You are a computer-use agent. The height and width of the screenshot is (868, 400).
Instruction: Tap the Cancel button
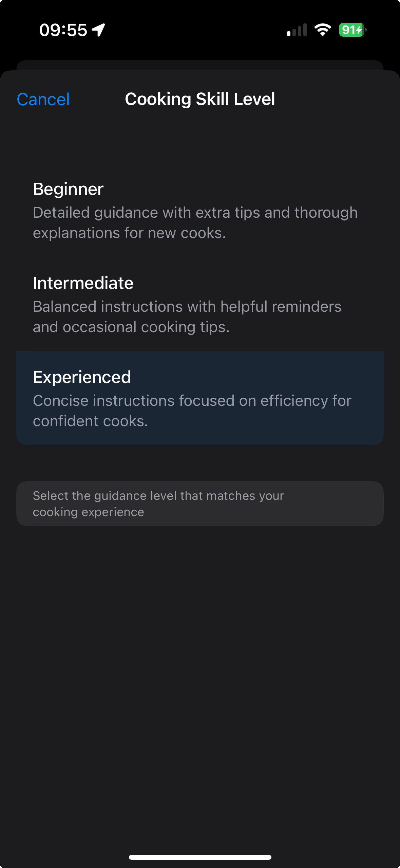pyautogui.click(x=43, y=100)
